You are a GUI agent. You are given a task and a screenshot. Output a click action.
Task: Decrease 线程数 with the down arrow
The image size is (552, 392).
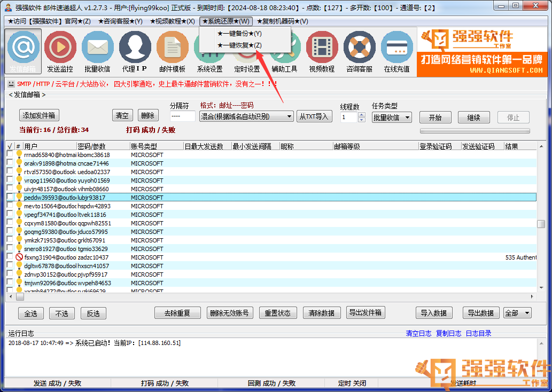pyautogui.click(x=362, y=120)
